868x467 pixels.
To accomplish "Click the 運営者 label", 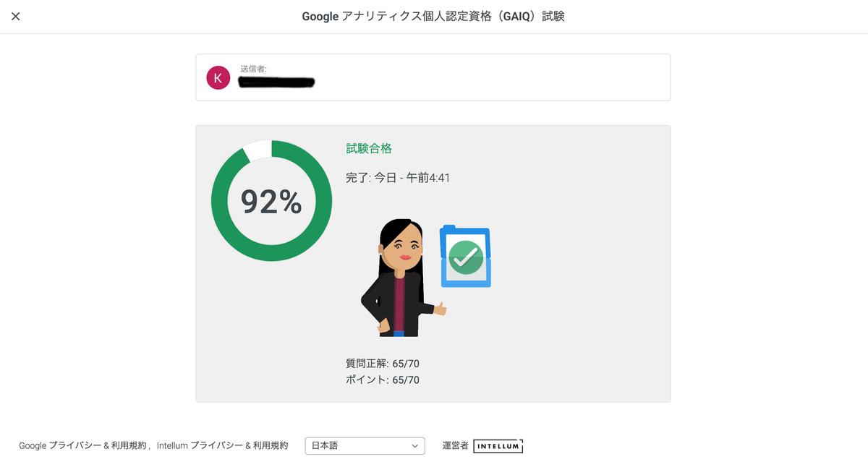I will click(456, 446).
